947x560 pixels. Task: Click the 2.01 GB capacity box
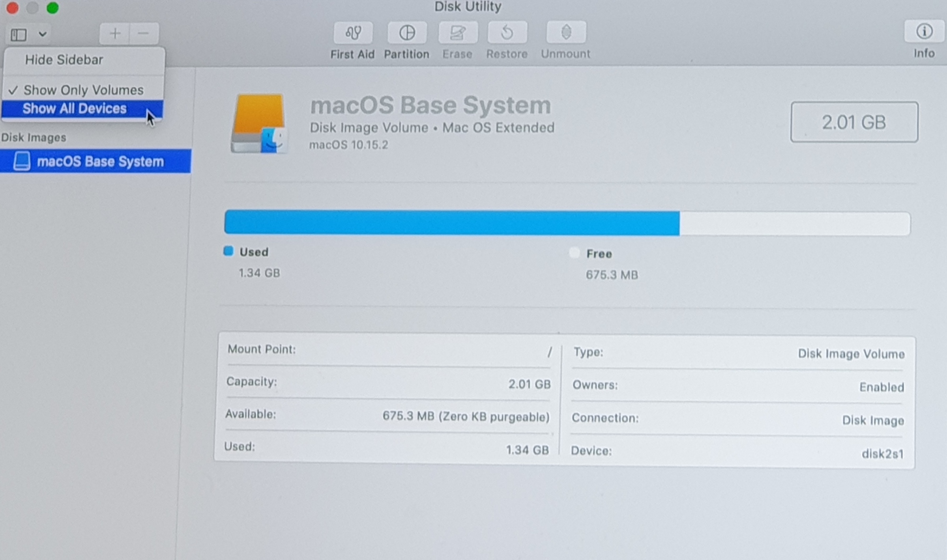click(854, 122)
